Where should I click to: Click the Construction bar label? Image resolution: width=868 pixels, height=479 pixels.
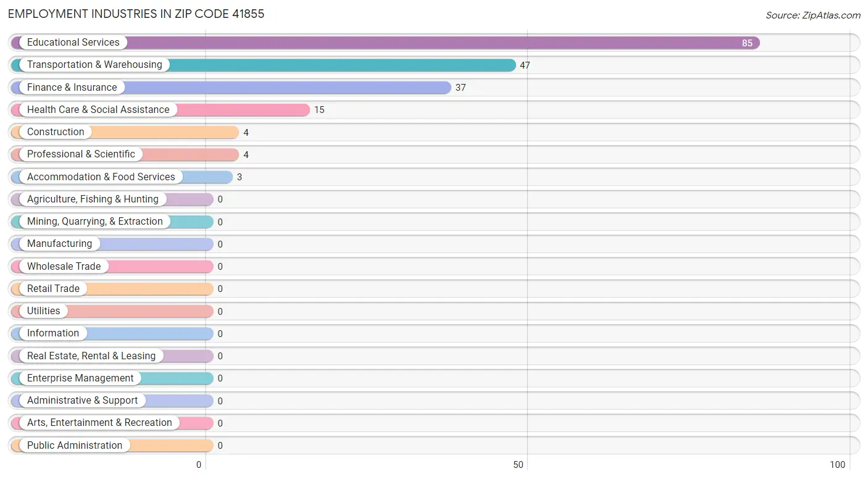pyautogui.click(x=56, y=132)
